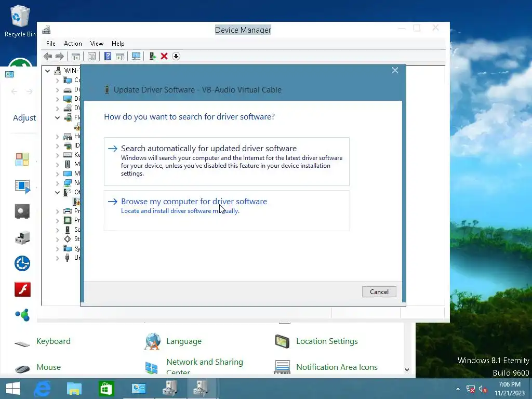The image size is (532, 399).
Task: Open Notification Area Icons link
Action: click(x=337, y=367)
